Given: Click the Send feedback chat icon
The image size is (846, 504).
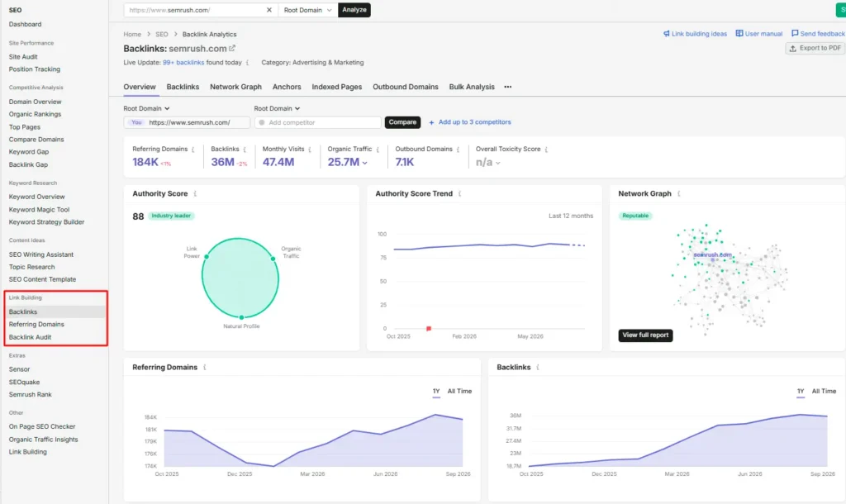Looking at the screenshot, I should [x=795, y=33].
